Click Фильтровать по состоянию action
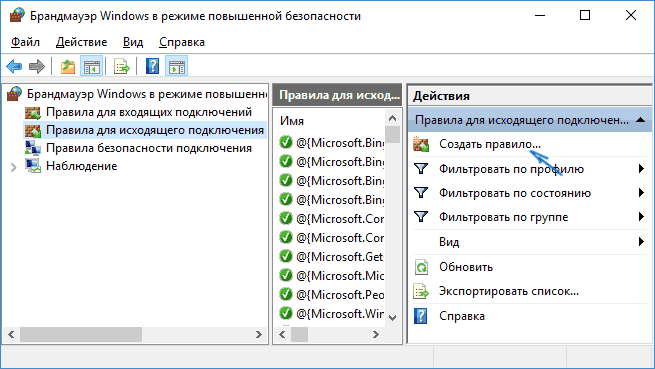 click(x=515, y=193)
